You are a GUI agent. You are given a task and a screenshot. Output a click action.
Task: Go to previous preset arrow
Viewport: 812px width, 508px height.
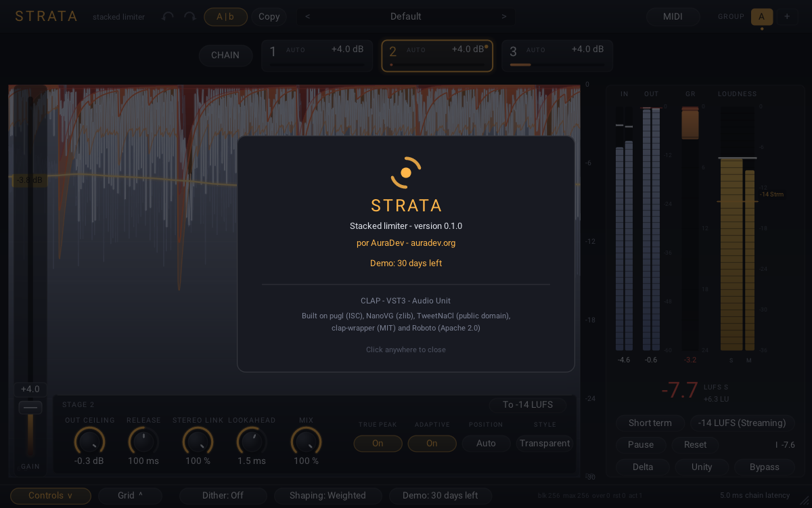[308, 16]
